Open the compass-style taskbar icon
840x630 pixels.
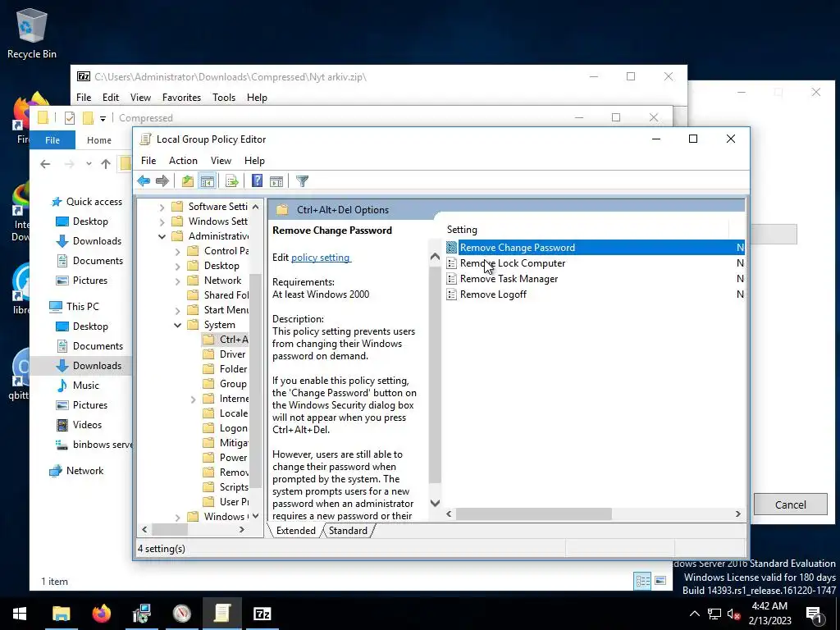[181, 614]
